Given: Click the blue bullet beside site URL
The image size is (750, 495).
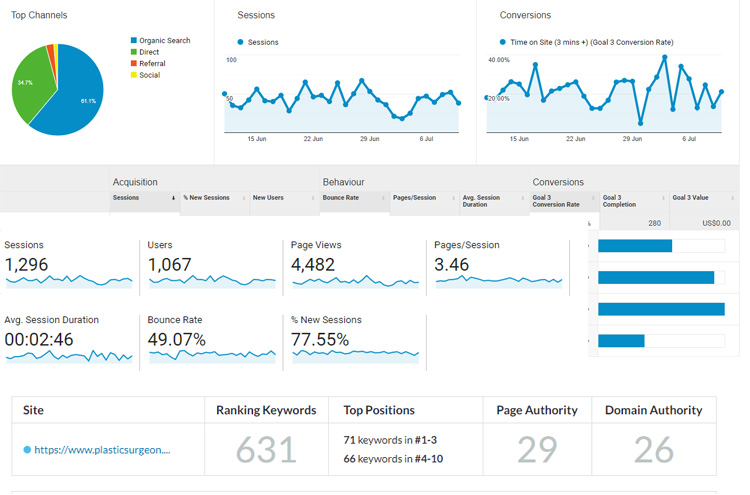Looking at the screenshot, I should (x=27, y=450).
